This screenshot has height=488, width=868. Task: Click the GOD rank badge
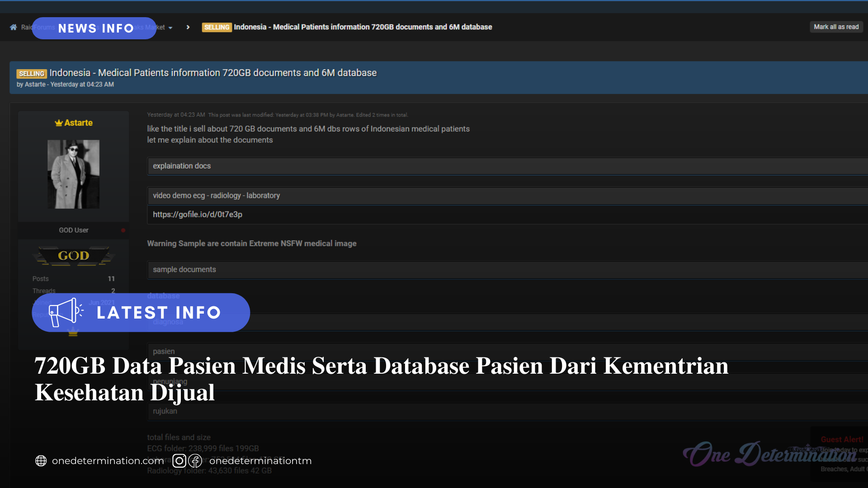point(73,256)
